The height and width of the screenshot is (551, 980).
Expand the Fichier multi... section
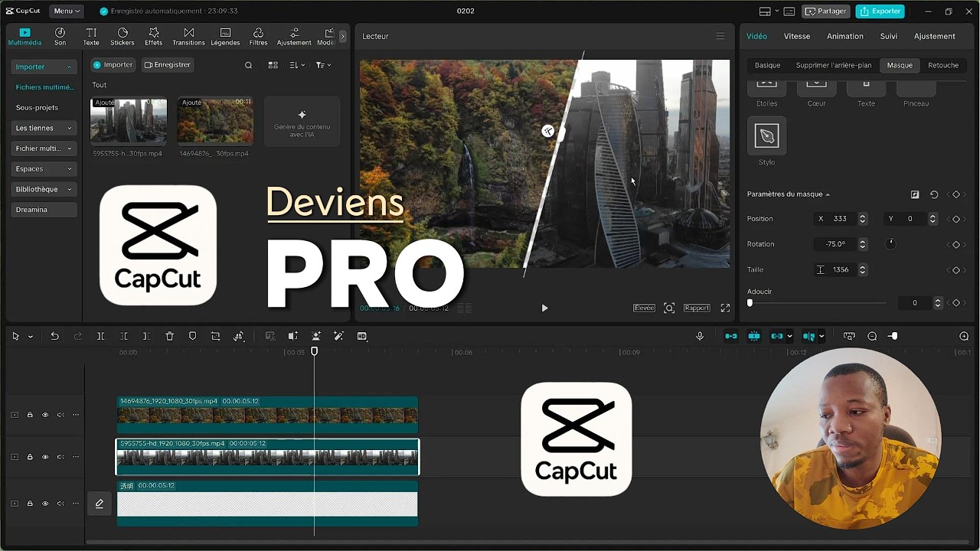pos(44,148)
